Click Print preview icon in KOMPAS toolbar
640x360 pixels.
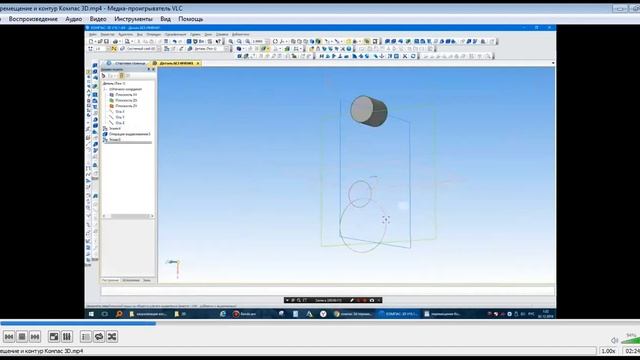pyautogui.click(x=127, y=41)
